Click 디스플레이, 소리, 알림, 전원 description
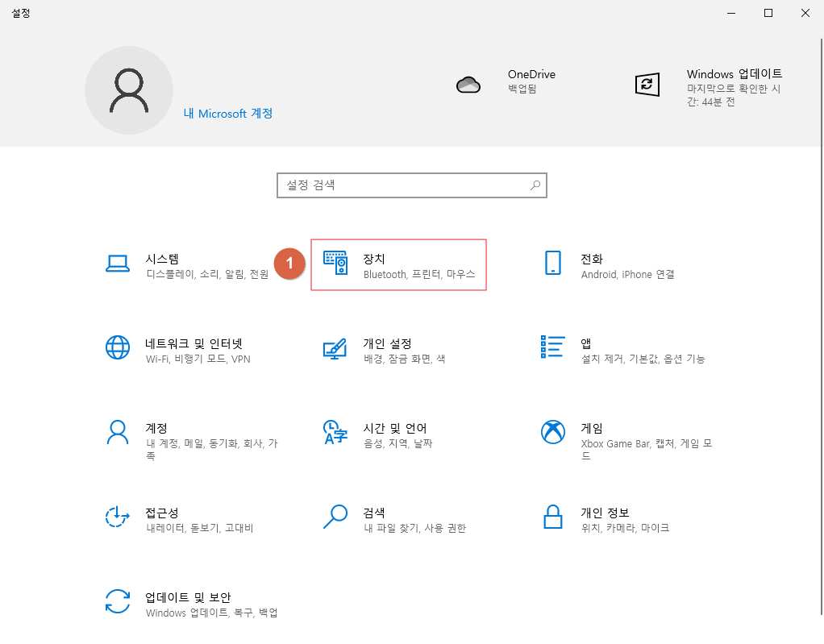The width and height of the screenshot is (824, 644). point(207,274)
